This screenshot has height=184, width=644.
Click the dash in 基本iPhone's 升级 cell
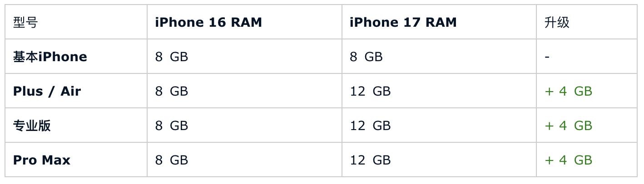(547, 57)
